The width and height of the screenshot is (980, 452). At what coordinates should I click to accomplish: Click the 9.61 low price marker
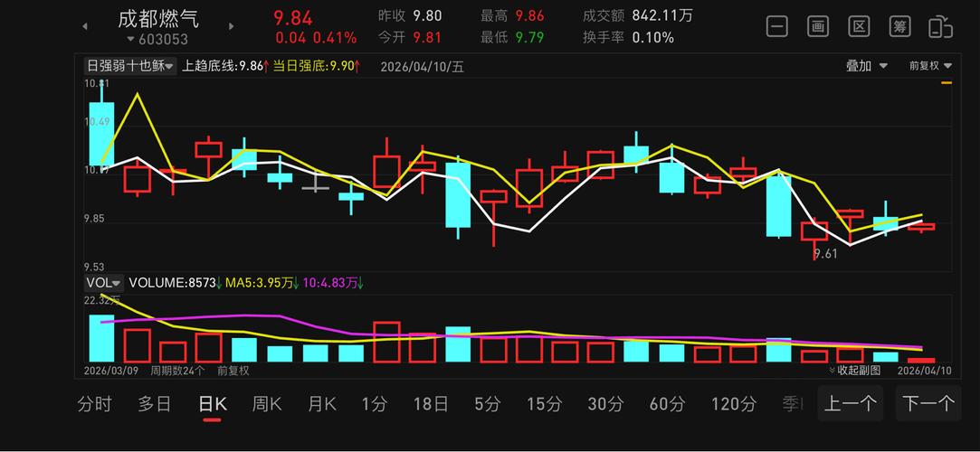click(825, 253)
